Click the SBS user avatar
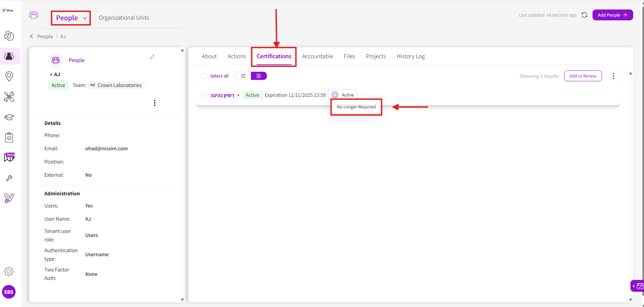The image size is (644, 307). click(9, 292)
